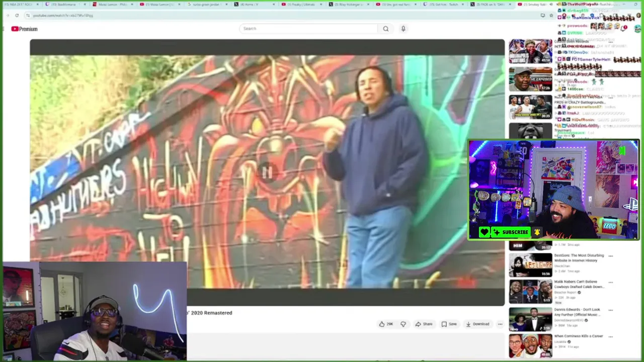Close the turbo green jordan Google tab
This screenshot has height=362, width=644.
click(226, 5)
